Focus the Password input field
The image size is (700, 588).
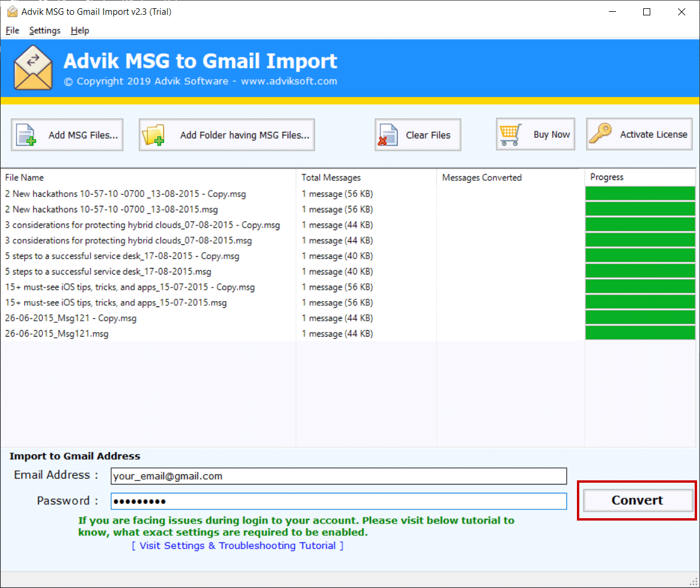(339, 501)
